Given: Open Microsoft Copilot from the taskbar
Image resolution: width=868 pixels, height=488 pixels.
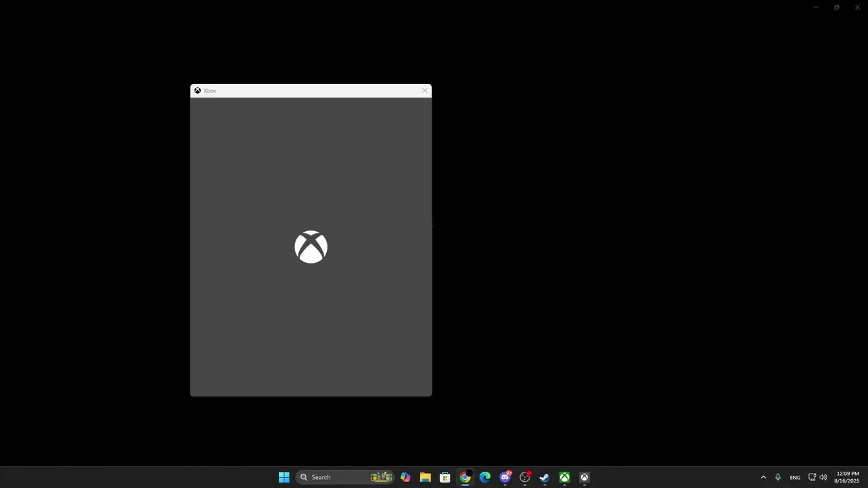Looking at the screenshot, I should tap(406, 477).
